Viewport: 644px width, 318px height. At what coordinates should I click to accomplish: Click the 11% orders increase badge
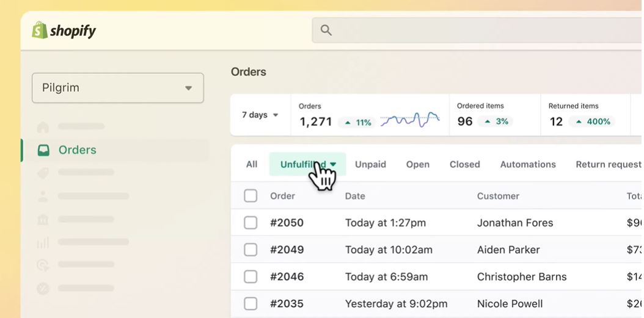(357, 122)
